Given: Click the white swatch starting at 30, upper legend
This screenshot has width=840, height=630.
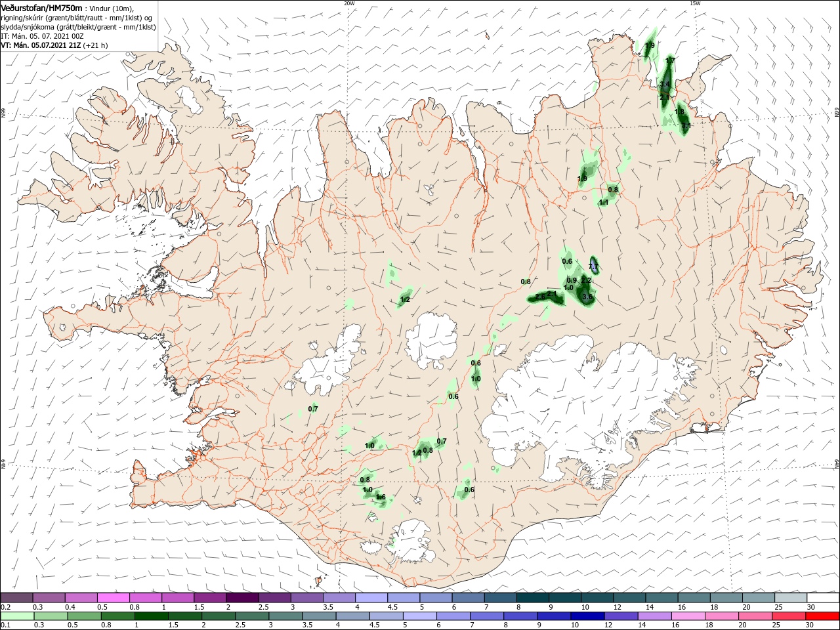Looking at the screenshot, I should (823, 598).
